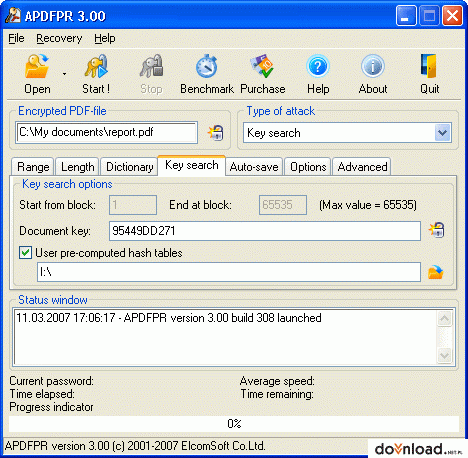Click the 0% progress bar

[x=234, y=424]
